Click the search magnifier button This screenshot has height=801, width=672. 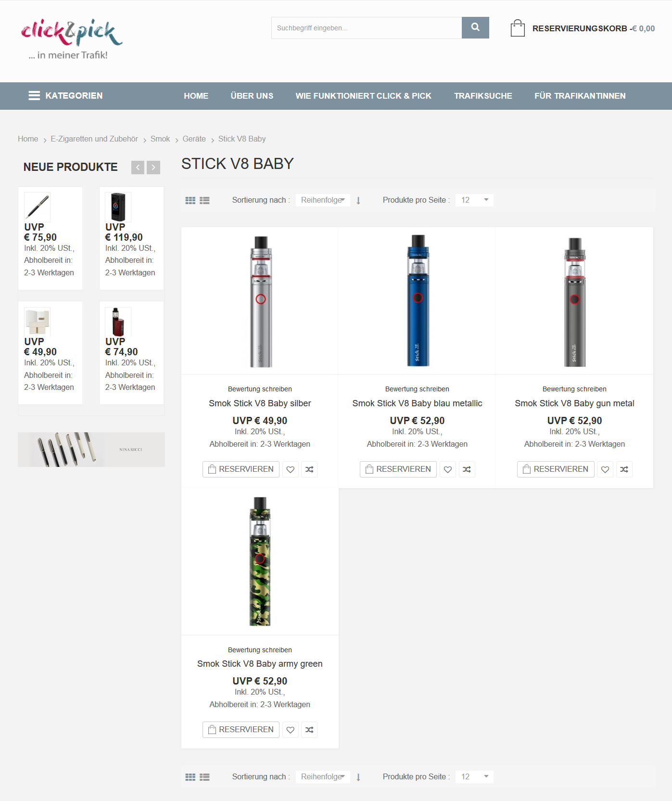tap(475, 27)
